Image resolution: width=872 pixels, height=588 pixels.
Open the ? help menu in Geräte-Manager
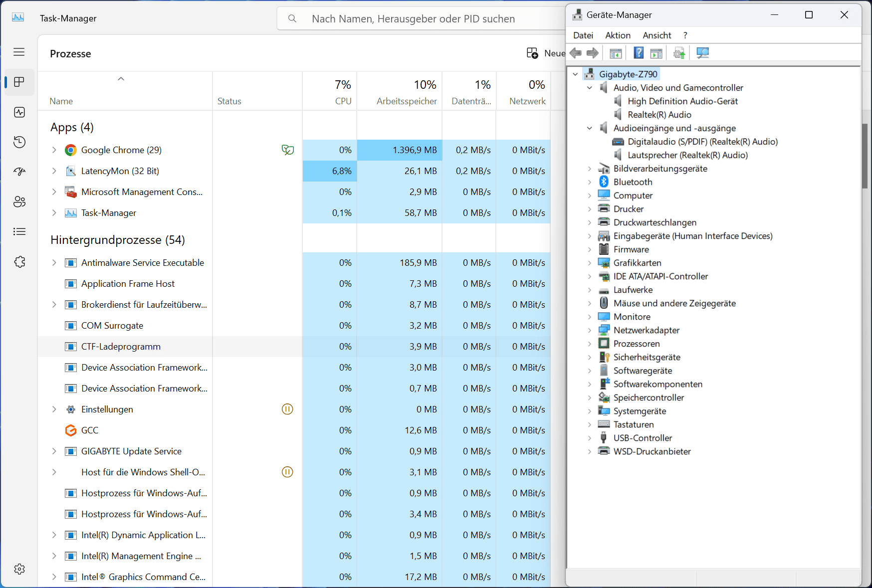click(x=685, y=35)
